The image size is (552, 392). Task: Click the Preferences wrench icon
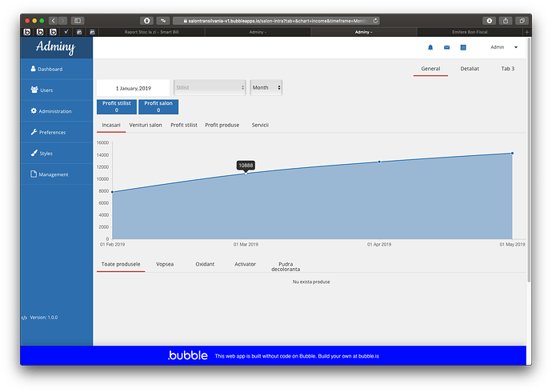(34, 132)
